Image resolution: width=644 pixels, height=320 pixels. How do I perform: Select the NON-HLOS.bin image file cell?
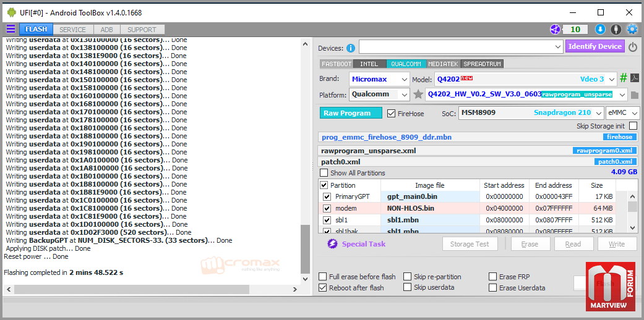tap(430, 208)
